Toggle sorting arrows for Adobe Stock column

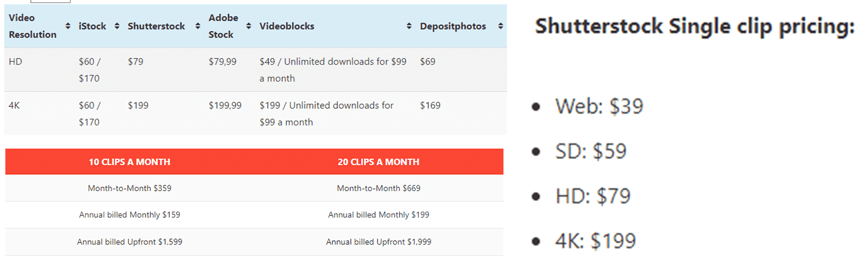click(249, 26)
